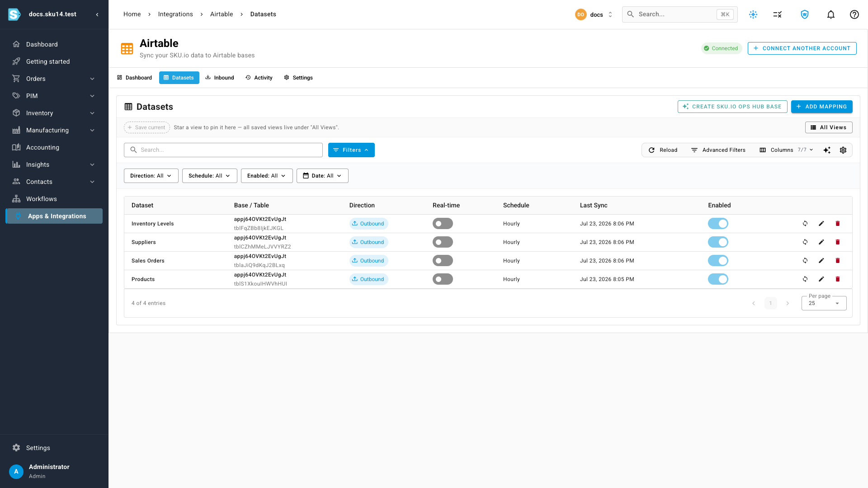Sync the Products dataset now
This screenshot has width=868, height=488.
[x=805, y=279]
